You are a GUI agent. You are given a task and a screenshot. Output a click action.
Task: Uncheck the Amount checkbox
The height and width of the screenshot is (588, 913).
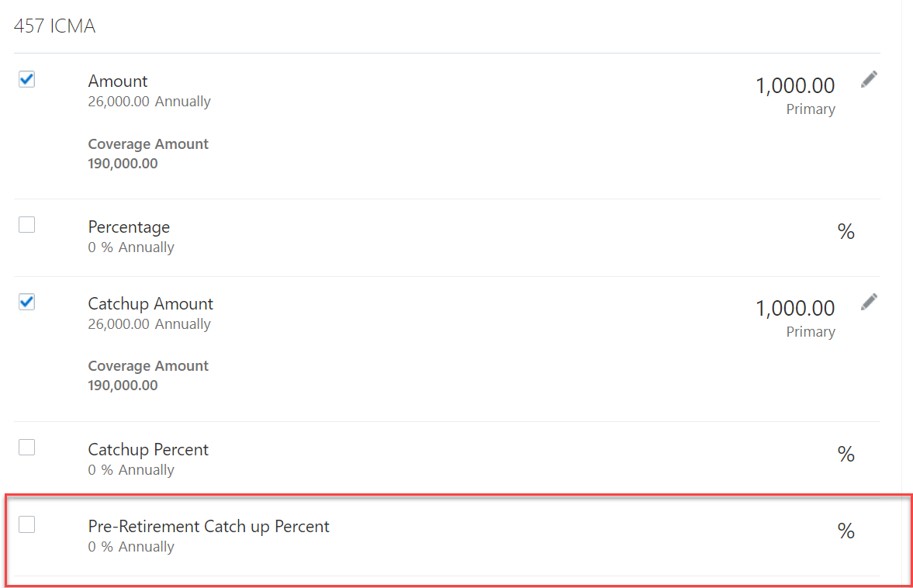27,79
